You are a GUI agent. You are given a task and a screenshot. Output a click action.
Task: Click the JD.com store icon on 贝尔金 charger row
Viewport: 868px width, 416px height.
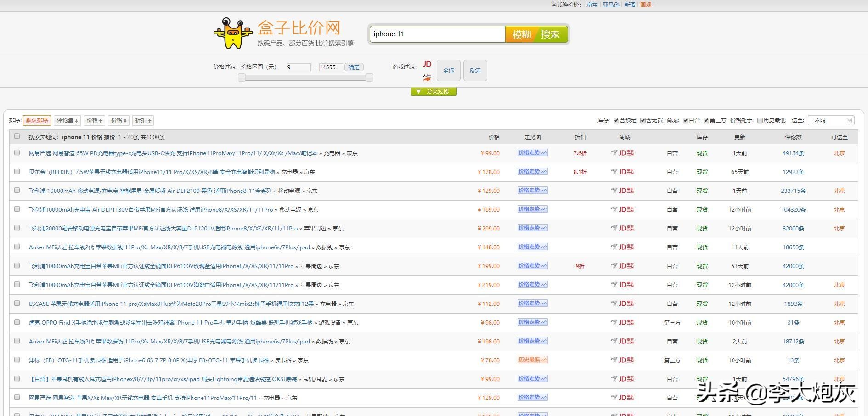(x=626, y=172)
